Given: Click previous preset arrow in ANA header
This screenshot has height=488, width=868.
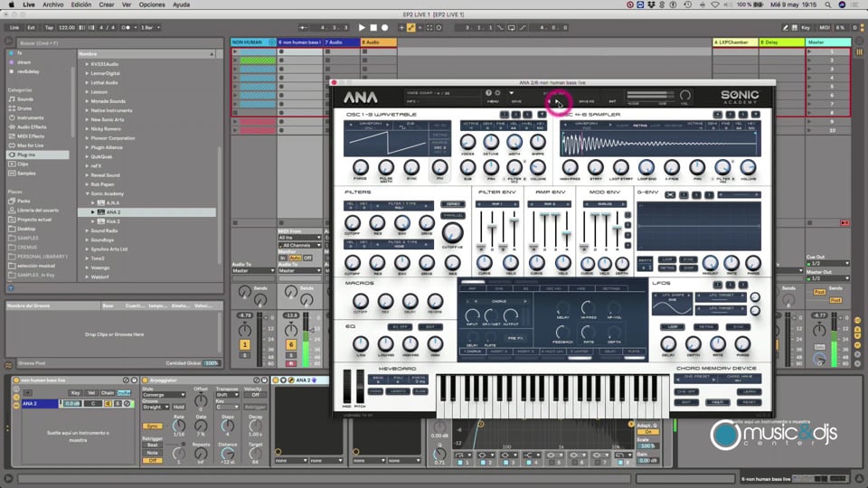Looking at the screenshot, I should coord(549,102).
